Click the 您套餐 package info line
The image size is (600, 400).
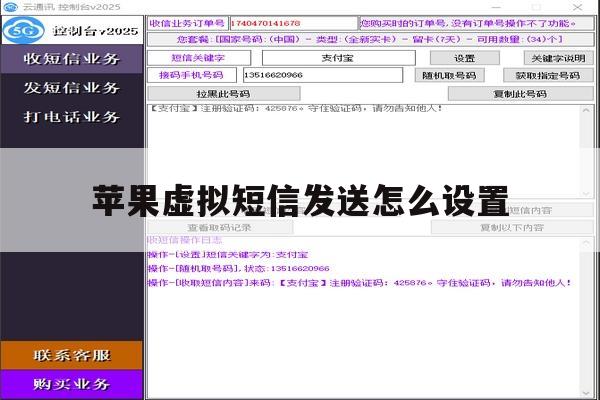(370, 39)
